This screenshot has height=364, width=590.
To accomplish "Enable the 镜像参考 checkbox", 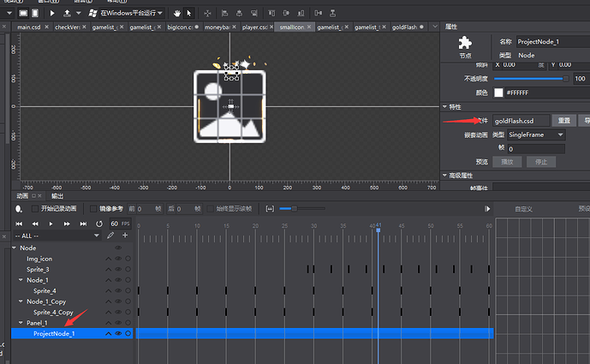I will [93, 208].
